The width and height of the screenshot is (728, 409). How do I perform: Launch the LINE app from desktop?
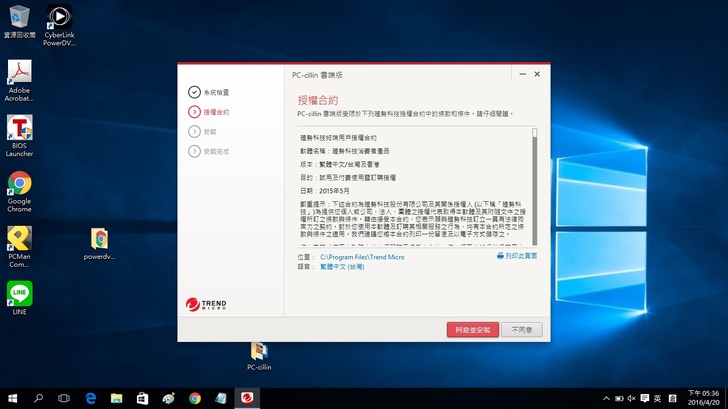tap(19, 297)
